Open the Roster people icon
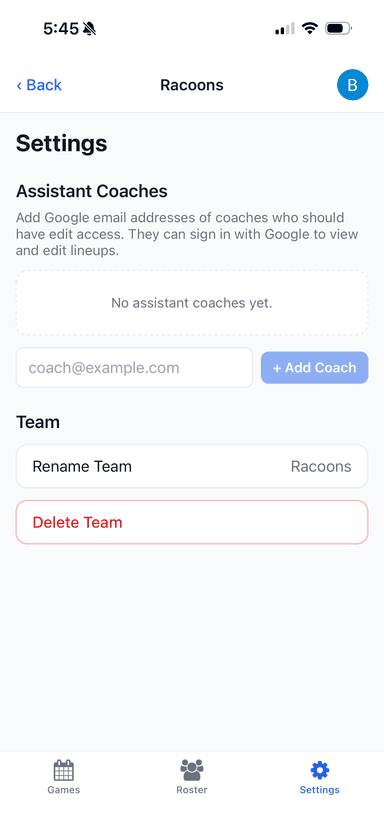The image size is (384, 832). [x=192, y=770]
